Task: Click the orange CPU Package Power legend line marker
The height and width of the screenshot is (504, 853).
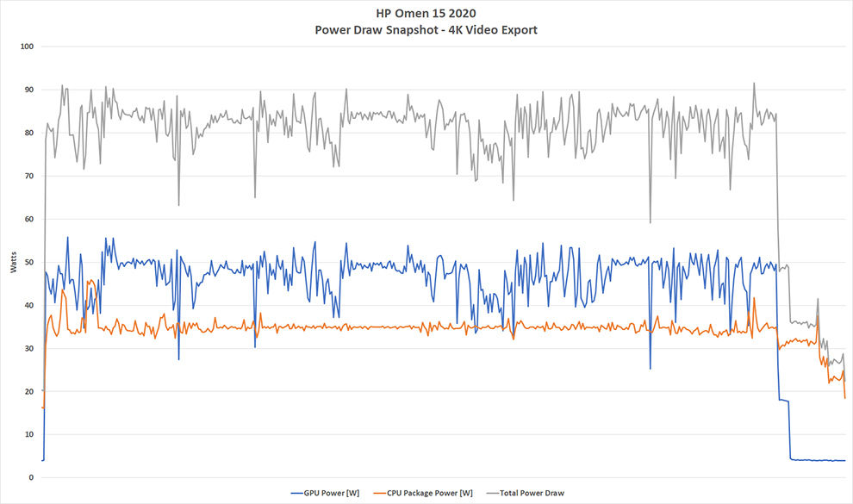Action: point(380,493)
